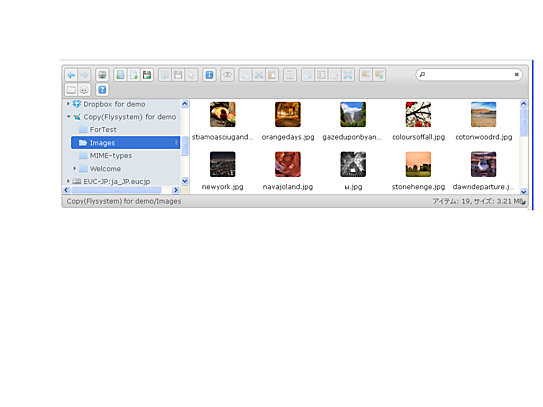Click the newyork.jpg file name label
The width and height of the screenshot is (543, 407).
pos(223,187)
